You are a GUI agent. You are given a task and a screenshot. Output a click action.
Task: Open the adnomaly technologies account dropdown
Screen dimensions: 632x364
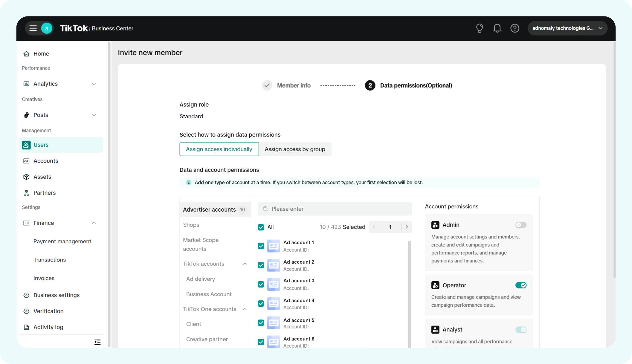567,28
